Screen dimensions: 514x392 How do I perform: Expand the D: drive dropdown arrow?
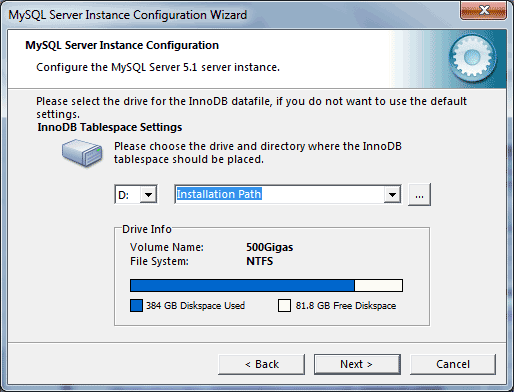pyautogui.click(x=148, y=194)
